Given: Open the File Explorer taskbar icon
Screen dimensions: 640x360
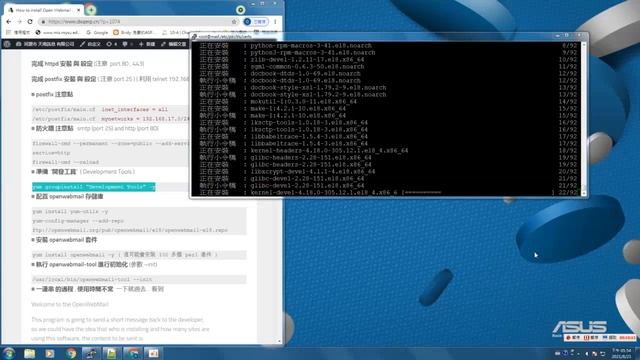Looking at the screenshot, I should coord(29,353).
